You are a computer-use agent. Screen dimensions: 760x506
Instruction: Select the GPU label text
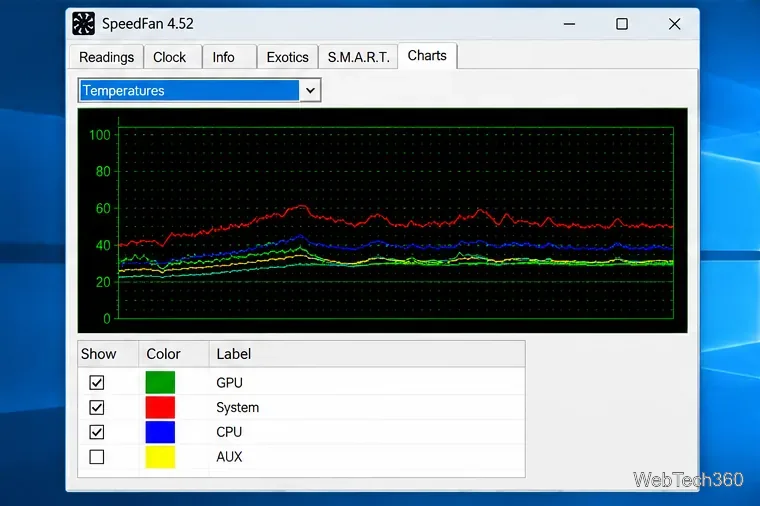[229, 383]
